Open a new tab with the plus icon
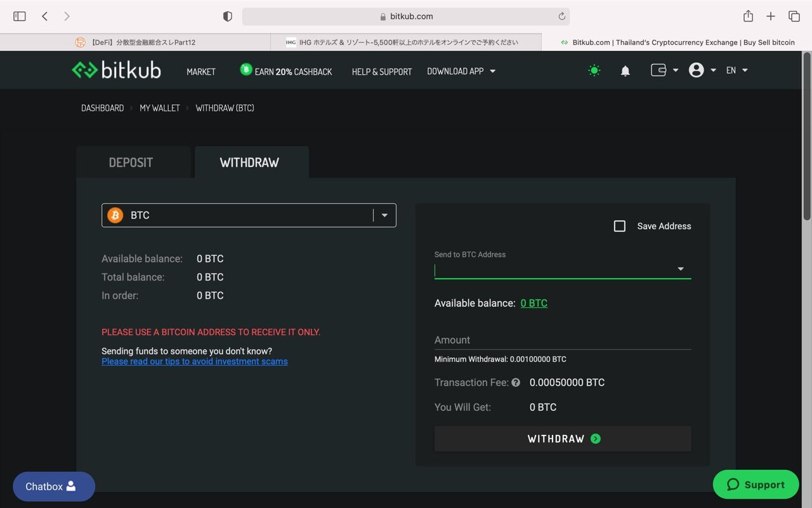 [771, 17]
